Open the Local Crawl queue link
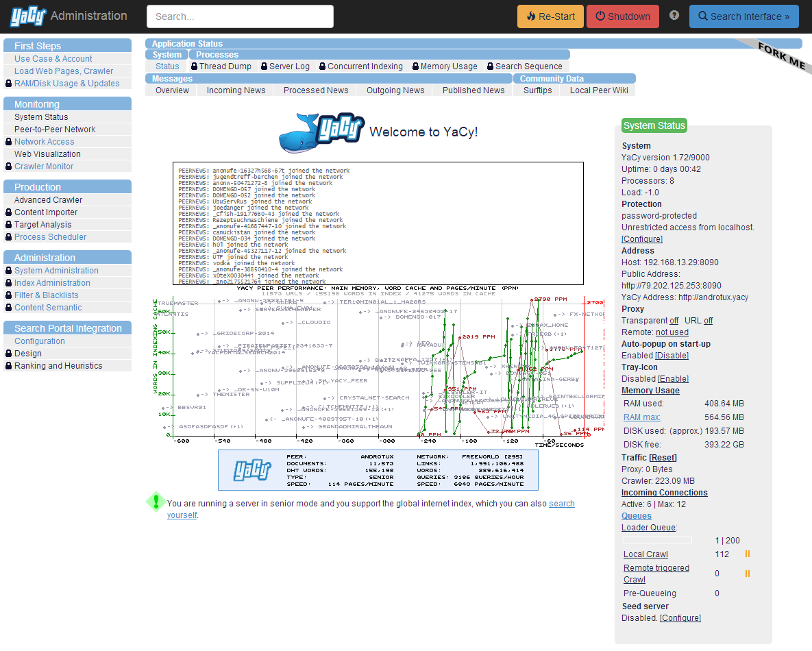 tap(645, 554)
